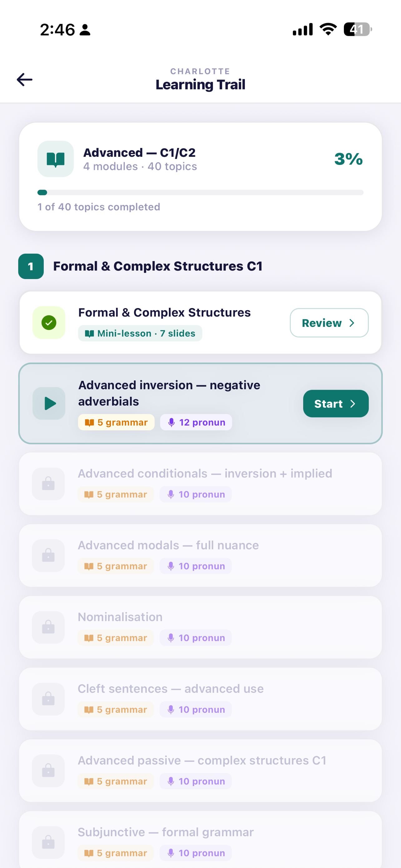This screenshot has width=401, height=868.
Task: Tap the back arrow icon
Action: [25, 80]
